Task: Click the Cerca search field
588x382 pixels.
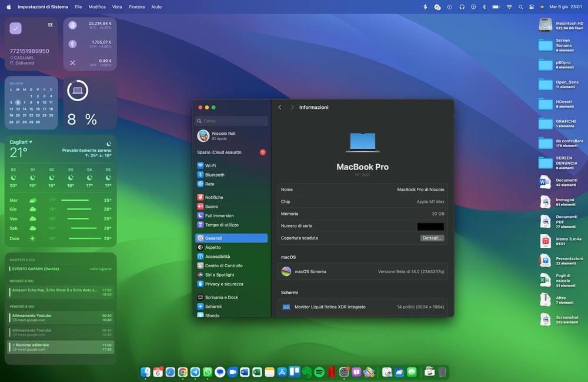Action: point(231,121)
